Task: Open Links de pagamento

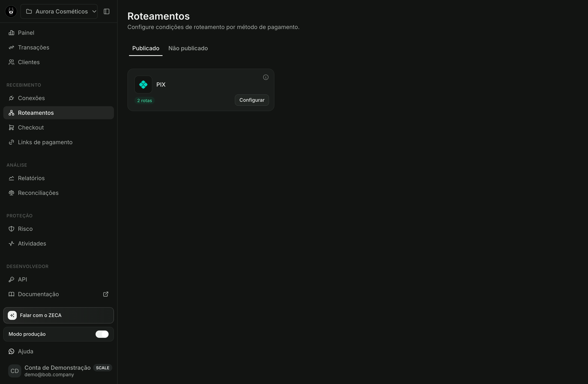Action: 58,142
